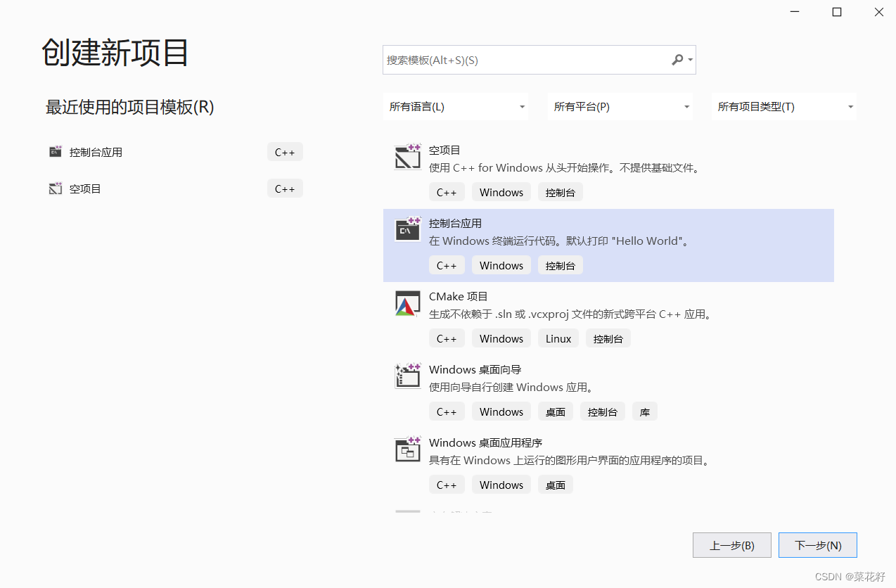Image resolution: width=896 pixels, height=588 pixels.
Task: Click the 上一步(B) button
Action: pyautogui.click(x=731, y=544)
